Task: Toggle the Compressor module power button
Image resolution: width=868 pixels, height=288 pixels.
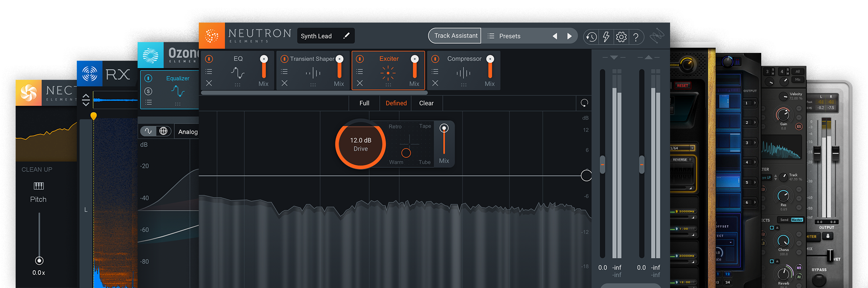Action: click(435, 59)
